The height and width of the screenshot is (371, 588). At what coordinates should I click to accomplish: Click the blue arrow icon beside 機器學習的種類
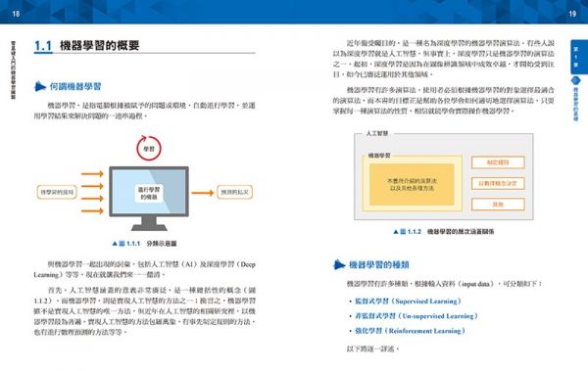coord(339,264)
